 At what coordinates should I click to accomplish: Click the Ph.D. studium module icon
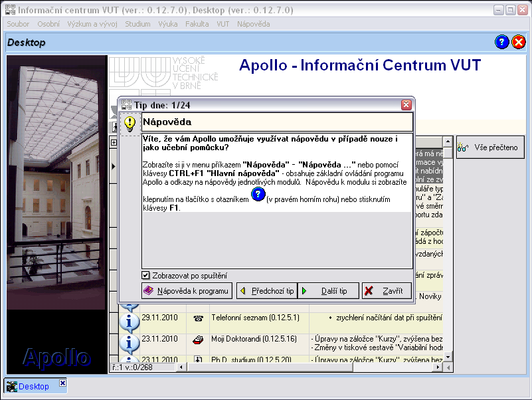pos(198,359)
